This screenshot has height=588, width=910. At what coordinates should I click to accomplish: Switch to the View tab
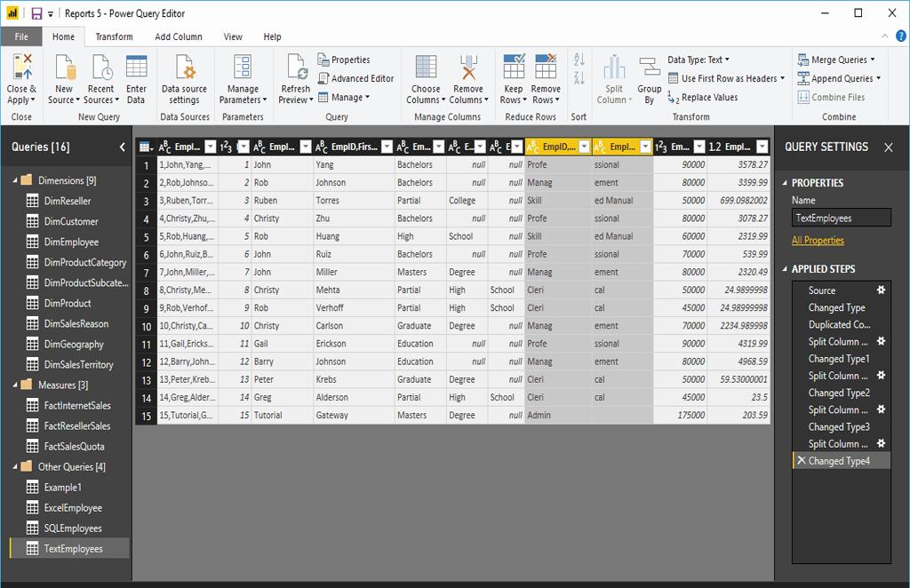tap(233, 36)
